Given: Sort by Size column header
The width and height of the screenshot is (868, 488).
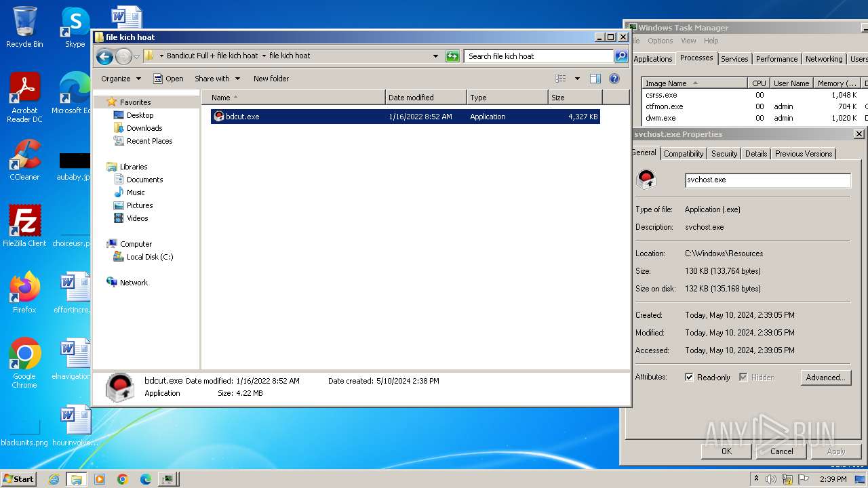Looking at the screenshot, I should click(x=575, y=98).
